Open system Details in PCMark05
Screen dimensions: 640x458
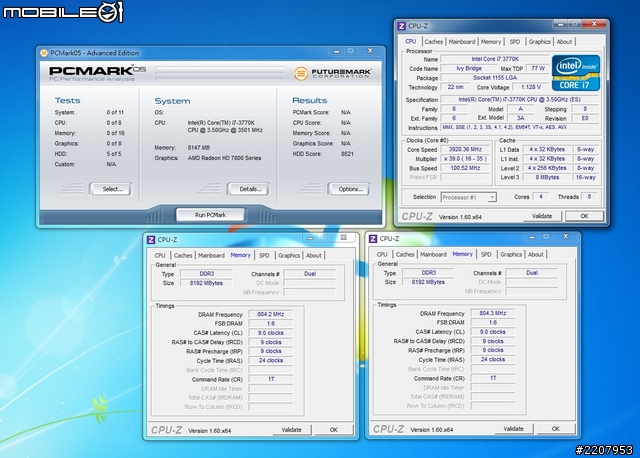point(249,189)
